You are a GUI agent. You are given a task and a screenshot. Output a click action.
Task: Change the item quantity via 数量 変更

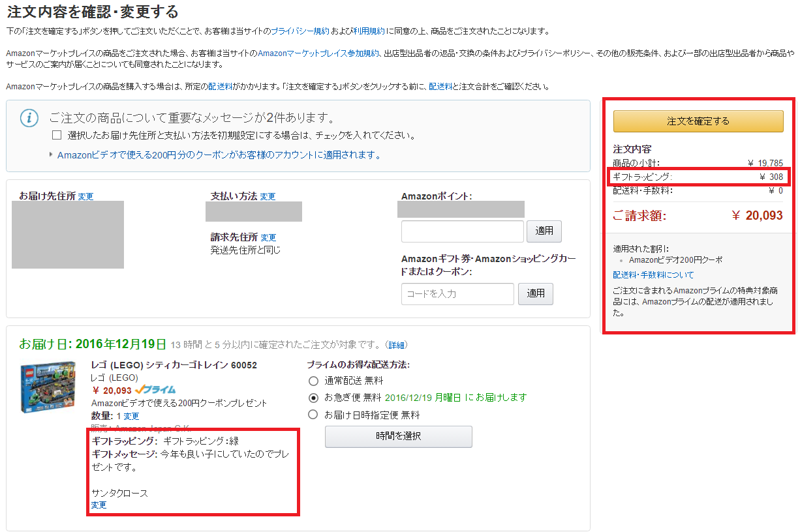click(x=131, y=416)
